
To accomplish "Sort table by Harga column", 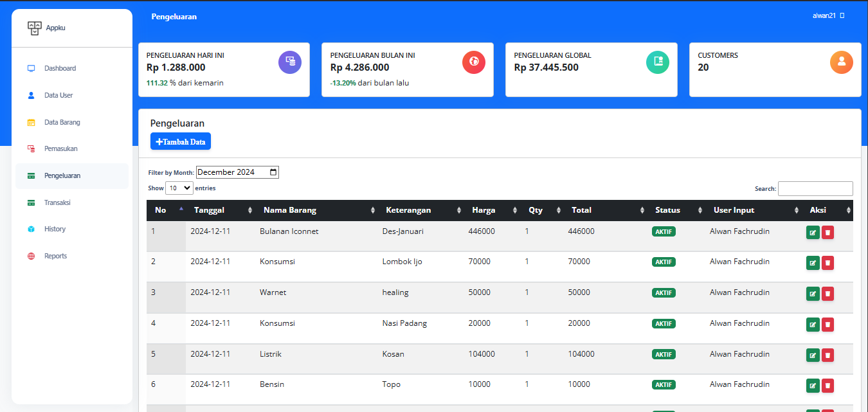I will click(493, 210).
